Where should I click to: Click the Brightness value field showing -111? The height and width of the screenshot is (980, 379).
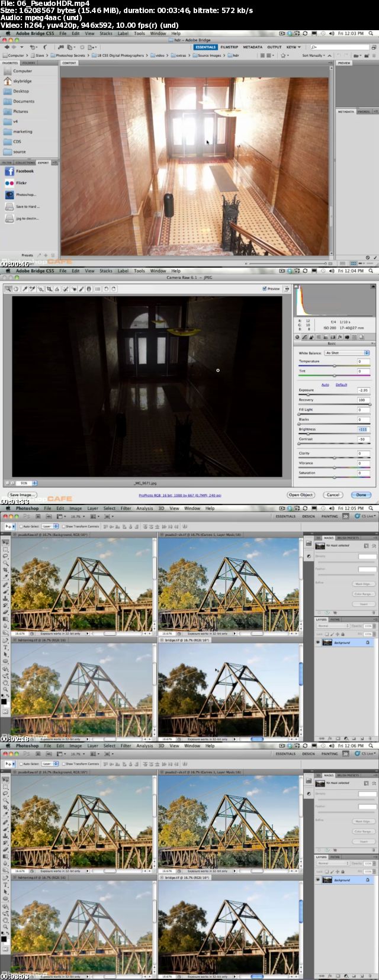pyautogui.click(x=363, y=429)
